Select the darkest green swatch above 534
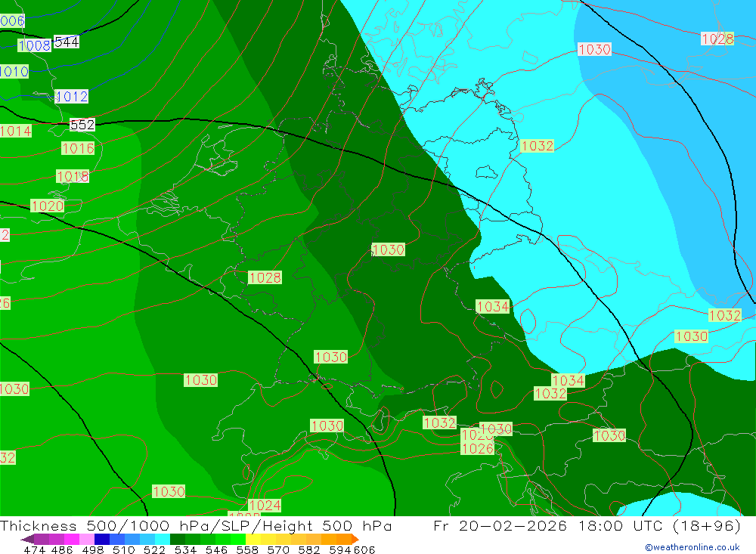 (178, 539)
